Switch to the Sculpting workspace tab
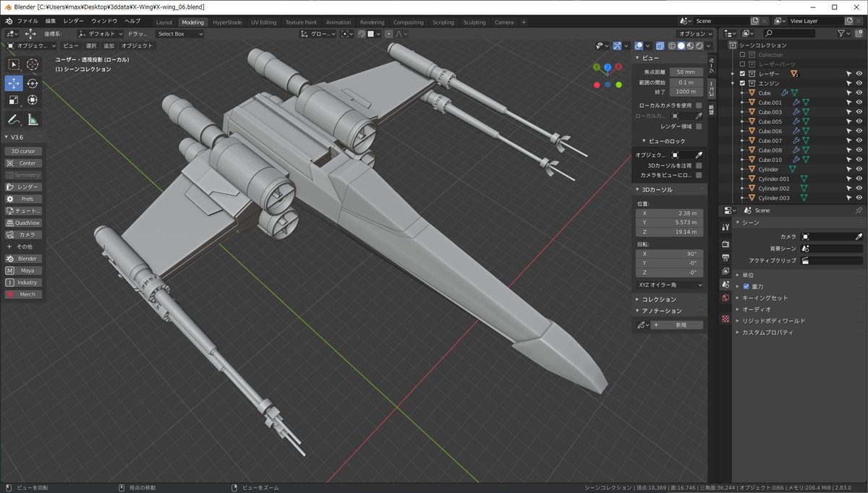 (475, 22)
